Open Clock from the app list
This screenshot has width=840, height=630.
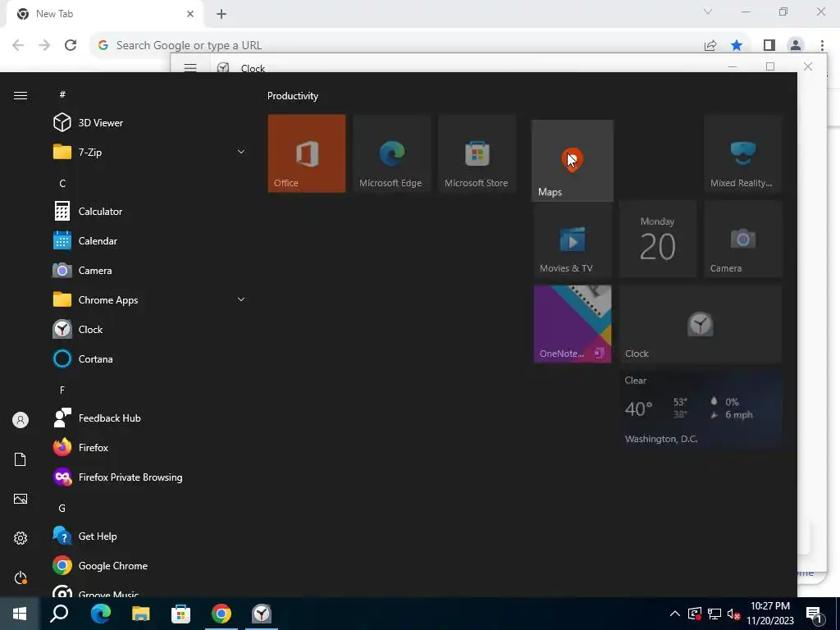(x=150, y=329)
